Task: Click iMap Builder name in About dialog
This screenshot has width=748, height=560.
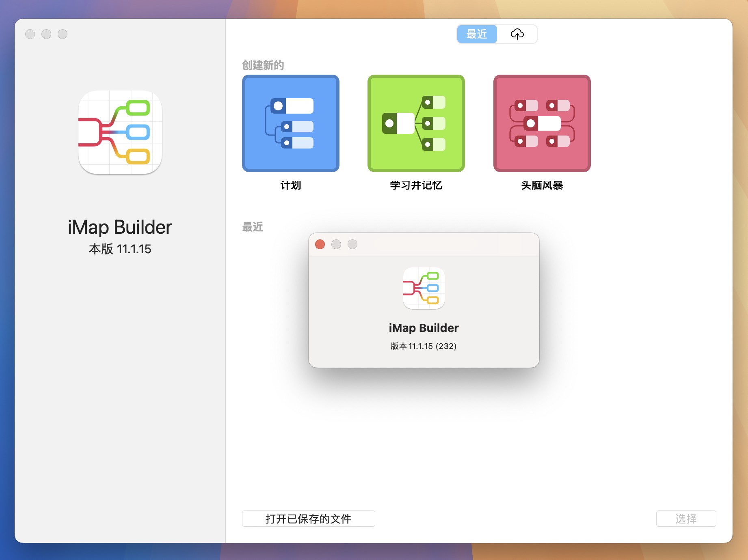Action: [424, 328]
